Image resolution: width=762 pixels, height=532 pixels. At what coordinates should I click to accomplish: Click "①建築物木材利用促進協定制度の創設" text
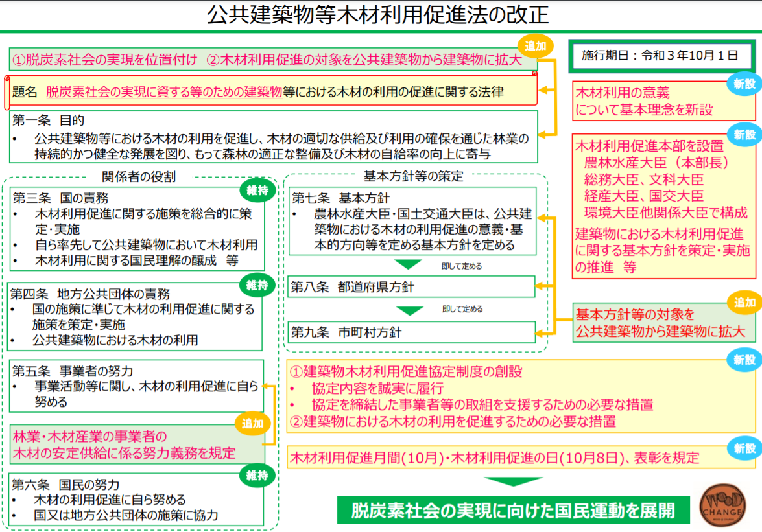(x=406, y=372)
